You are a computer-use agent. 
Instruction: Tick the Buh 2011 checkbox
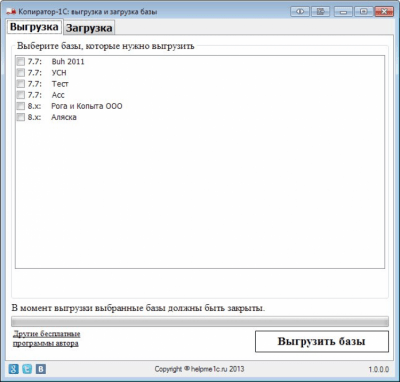(x=21, y=61)
